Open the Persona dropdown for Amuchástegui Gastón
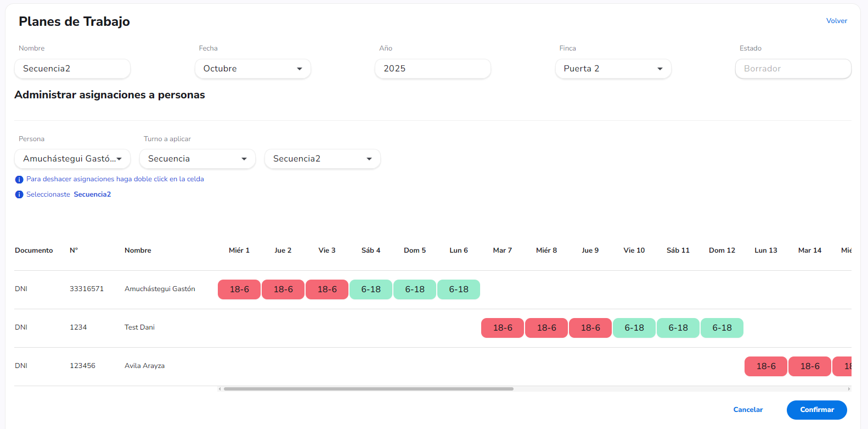868x429 pixels. pos(72,159)
